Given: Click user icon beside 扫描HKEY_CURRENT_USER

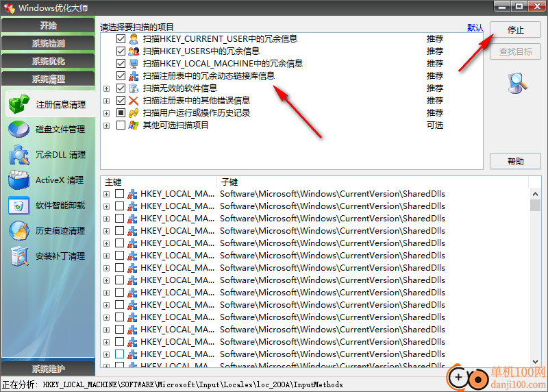Looking at the screenshot, I should point(134,39).
